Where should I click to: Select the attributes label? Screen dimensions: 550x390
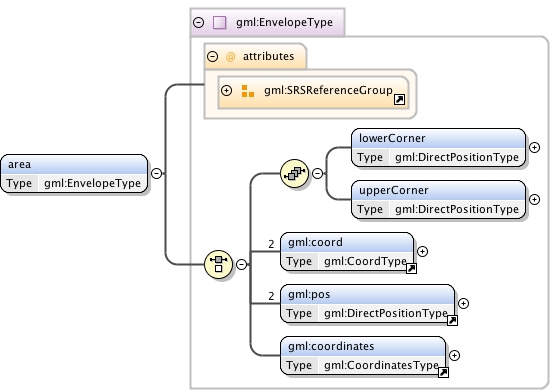click(x=269, y=56)
